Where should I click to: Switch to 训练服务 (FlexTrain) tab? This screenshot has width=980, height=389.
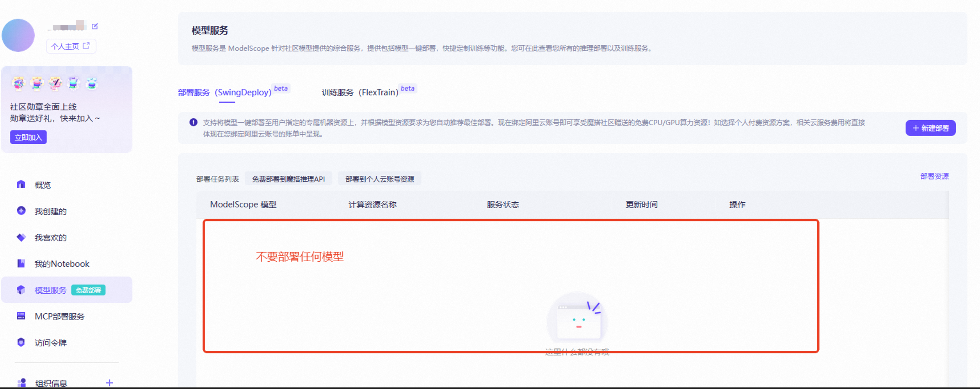pos(360,93)
